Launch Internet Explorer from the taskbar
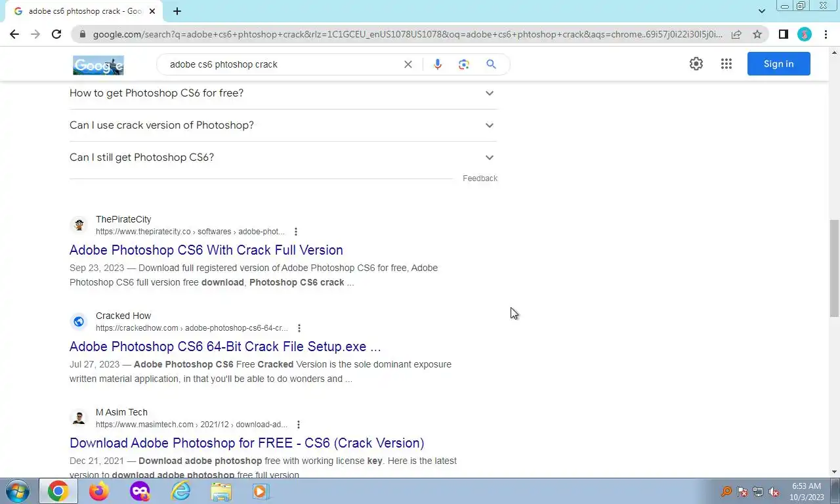The image size is (840, 504). pyautogui.click(x=180, y=491)
